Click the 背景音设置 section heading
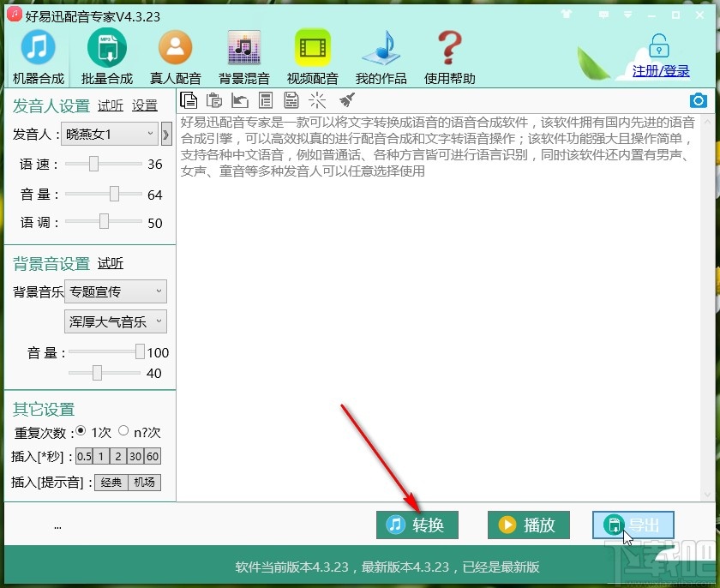This screenshot has width=720, height=588. coord(51,264)
